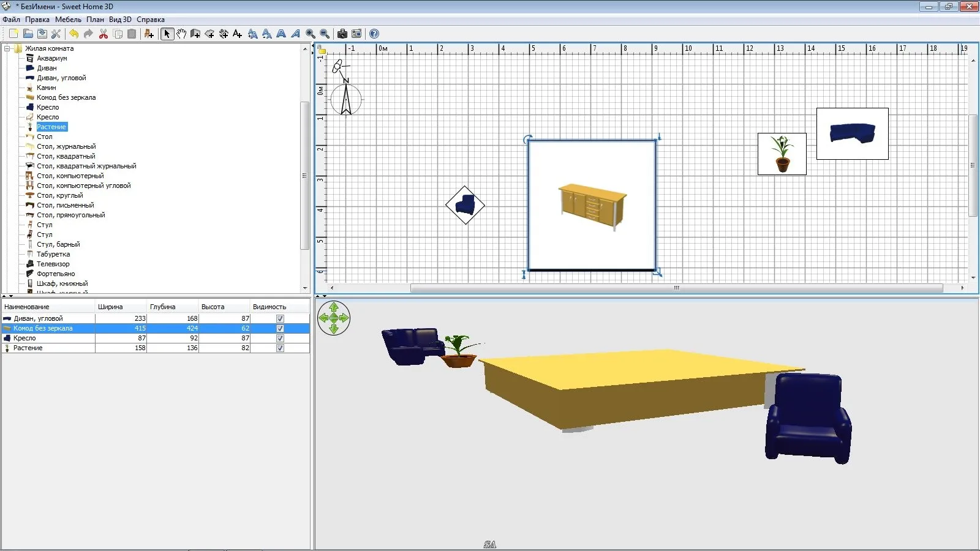The width and height of the screenshot is (980, 551).
Task: Open help with the question mark icon
Action: [374, 34]
